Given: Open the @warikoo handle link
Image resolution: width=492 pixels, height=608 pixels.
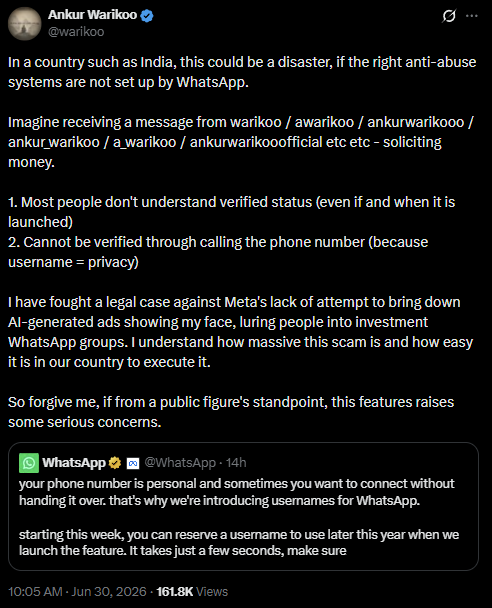Looking at the screenshot, I should click(76, 31).
